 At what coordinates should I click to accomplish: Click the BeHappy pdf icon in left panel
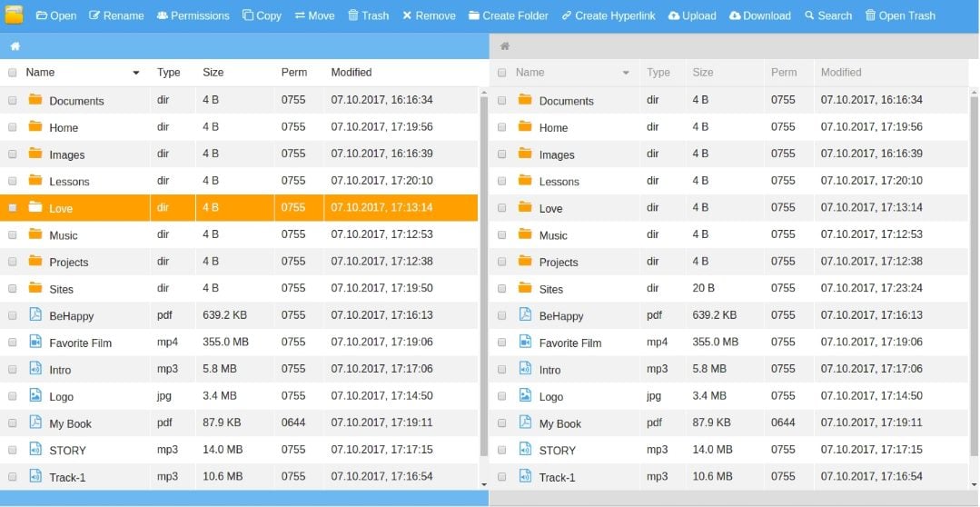(x=35, y=314)
